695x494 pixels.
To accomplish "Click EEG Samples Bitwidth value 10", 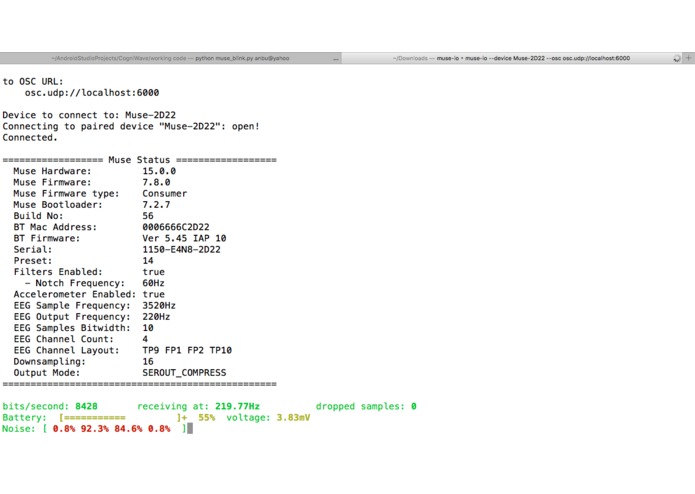I will click(148, 328).
